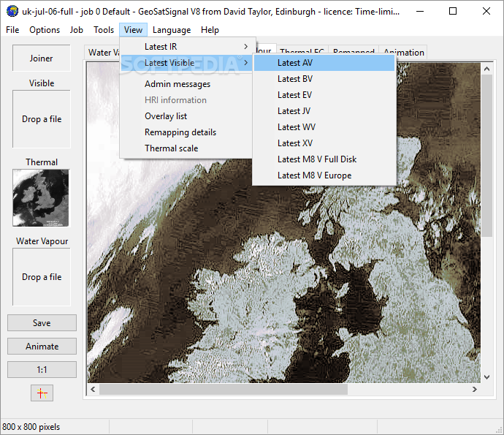This screenshot has width=504, height=435.
Task: Open the Language menu
Action: pos(172,30)
